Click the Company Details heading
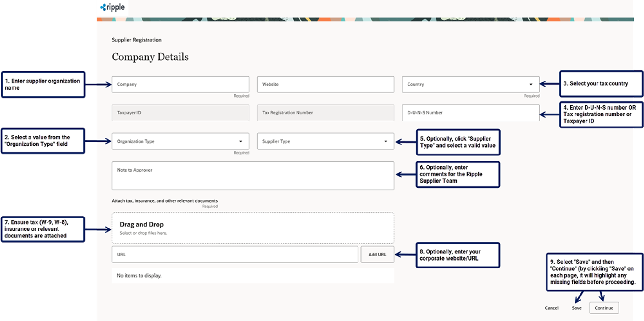This screenshot has width=644, height=321. [x=150, y=57]
